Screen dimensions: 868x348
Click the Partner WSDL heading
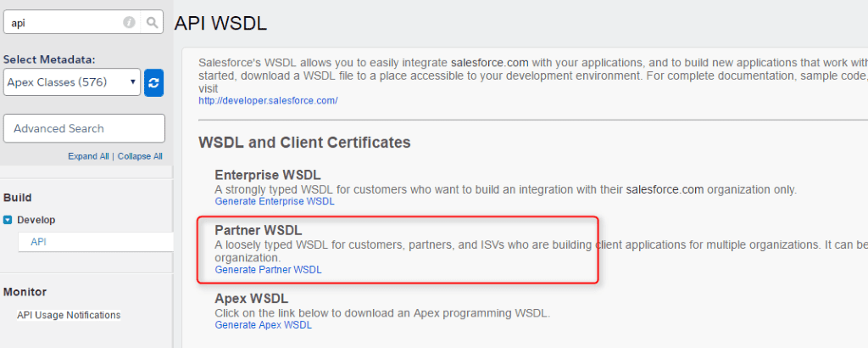[x=259, y=231]
